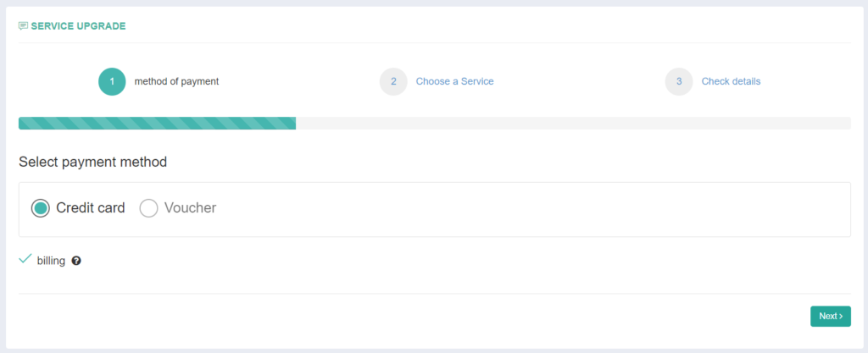Click the Next button
The height and width of the screenshot is (353, 868).
point(831,316)
